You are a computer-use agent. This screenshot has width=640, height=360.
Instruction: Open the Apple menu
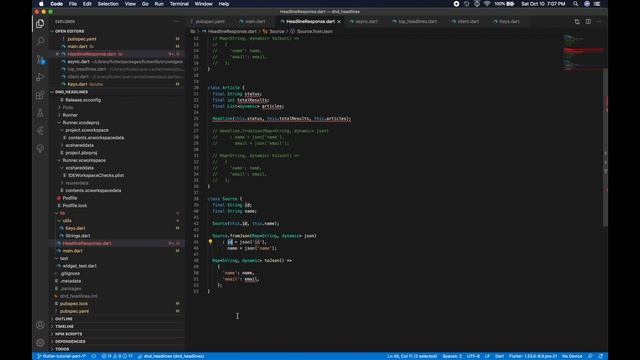(41, 4)
